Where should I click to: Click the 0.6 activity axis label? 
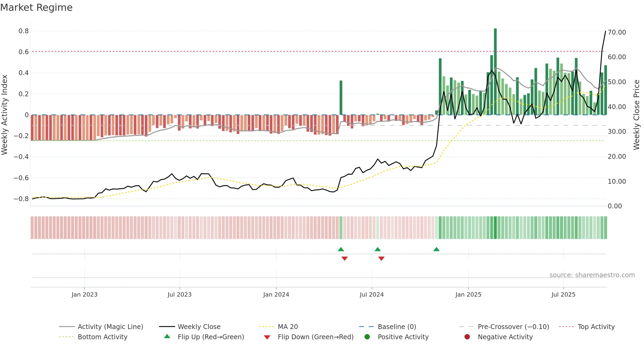[24, 52]
